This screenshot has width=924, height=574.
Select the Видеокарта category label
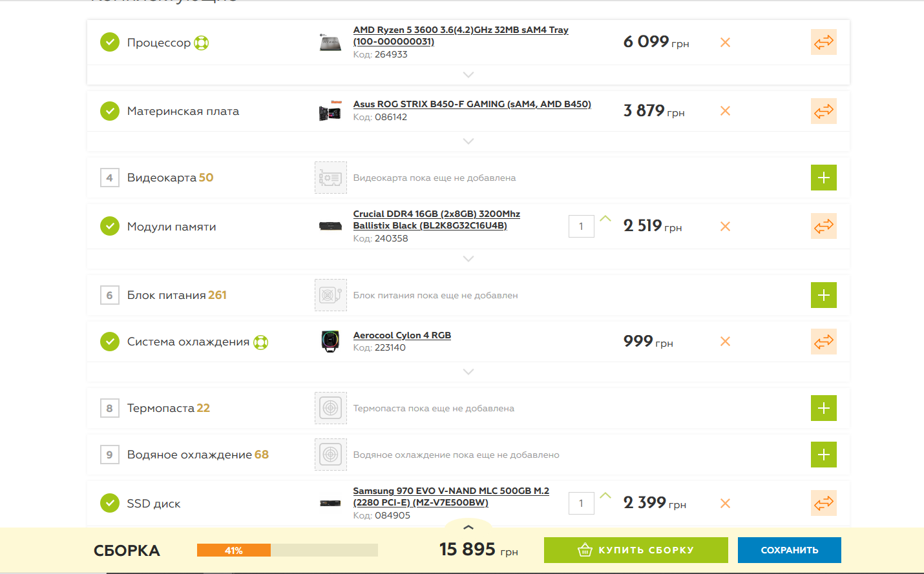[x=163, y=178]
